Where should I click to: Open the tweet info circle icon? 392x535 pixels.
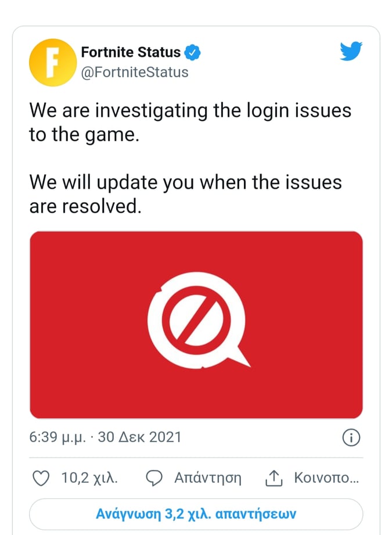(352, 437)
